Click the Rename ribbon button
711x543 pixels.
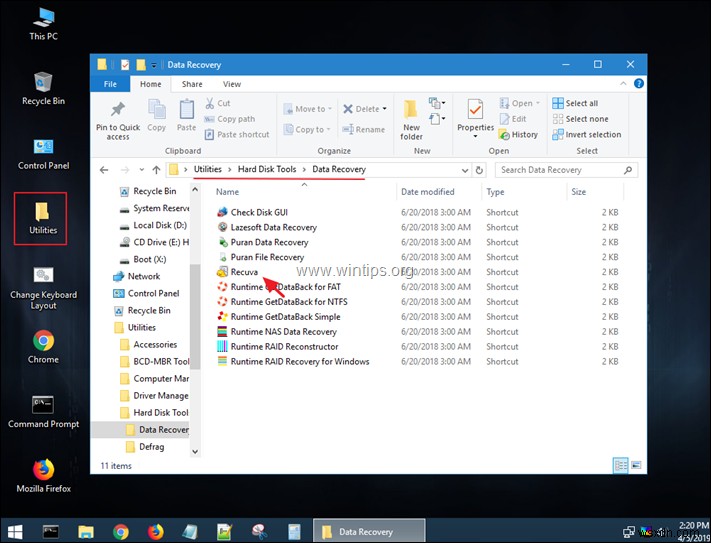coord(364,129)
